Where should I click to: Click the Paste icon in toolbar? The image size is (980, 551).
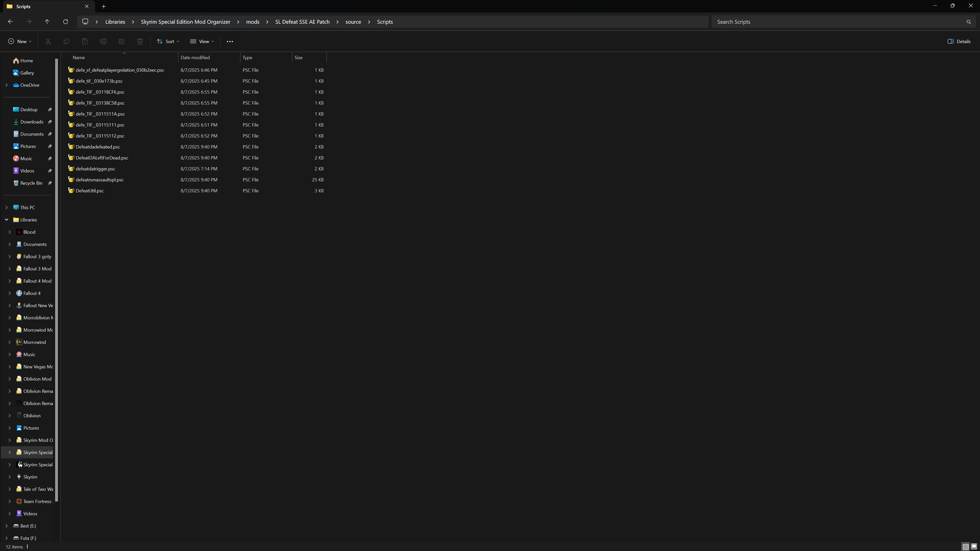pyautogui.click(x=85, y=41)
